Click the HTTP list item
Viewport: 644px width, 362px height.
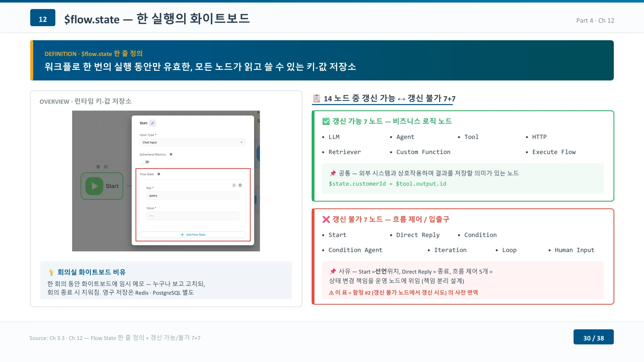(x=539, y=137)
